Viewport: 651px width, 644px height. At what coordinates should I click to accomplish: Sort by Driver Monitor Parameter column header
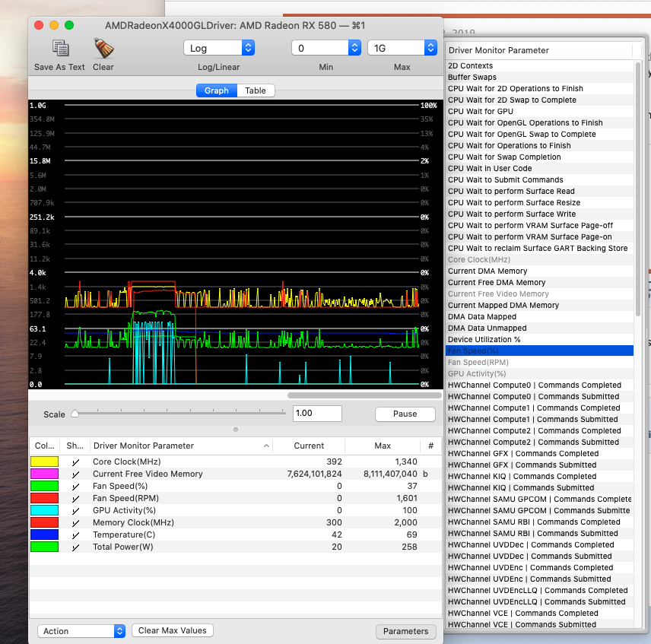click(x=181, y=446)
